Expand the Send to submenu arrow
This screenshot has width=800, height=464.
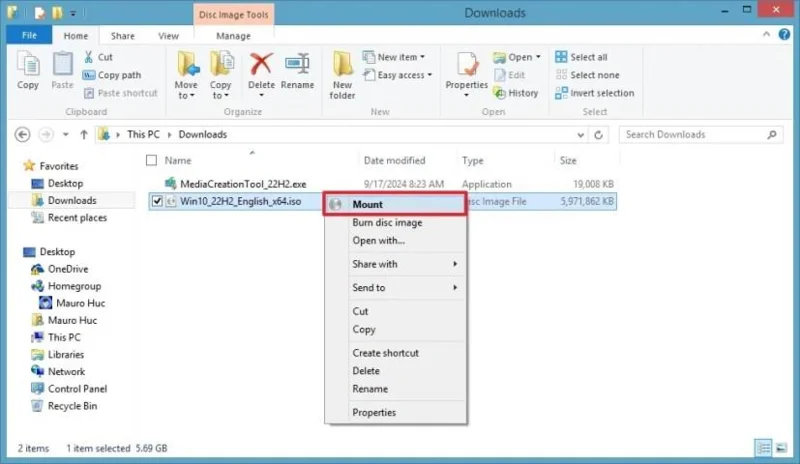455,287
